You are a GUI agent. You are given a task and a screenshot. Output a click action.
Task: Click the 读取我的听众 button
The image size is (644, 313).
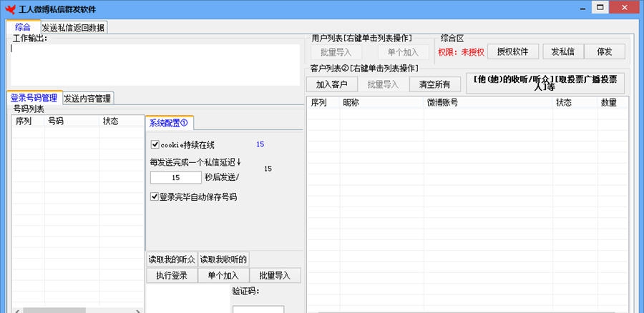pyautogui.click(x=171, y=259)
